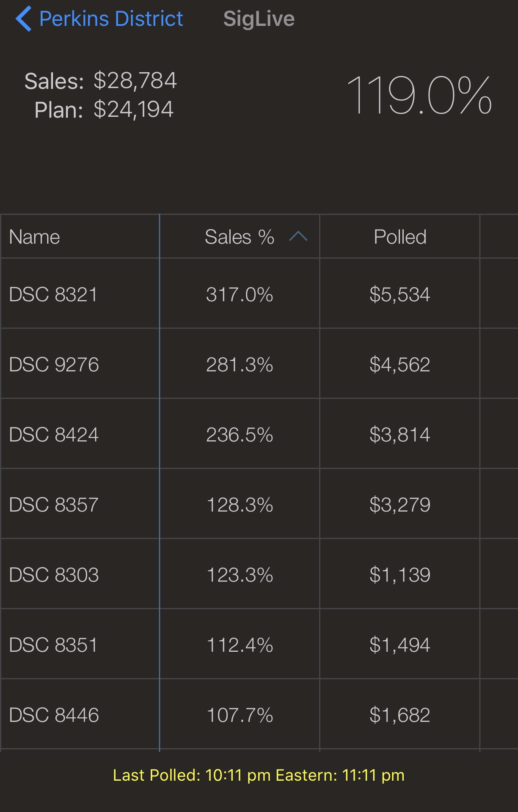This screenshot has width=518, height=812.
Task: Tap the Last Polled time status text
Action: tap(259, 776)
